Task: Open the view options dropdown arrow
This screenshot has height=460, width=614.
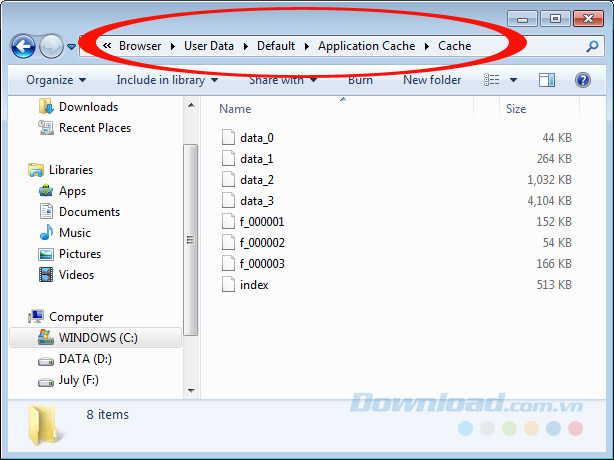Action: [x=513, y=80]
